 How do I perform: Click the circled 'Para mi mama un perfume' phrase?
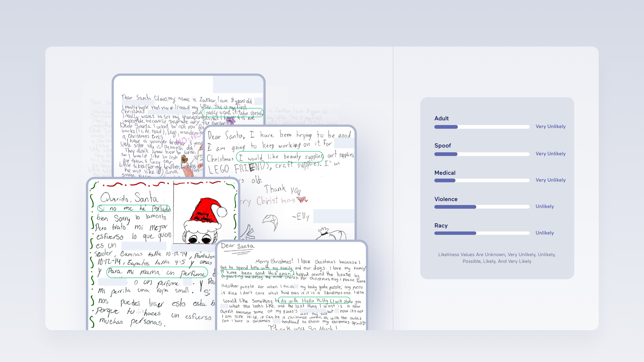pyautogui.click(x=157, y=272)
